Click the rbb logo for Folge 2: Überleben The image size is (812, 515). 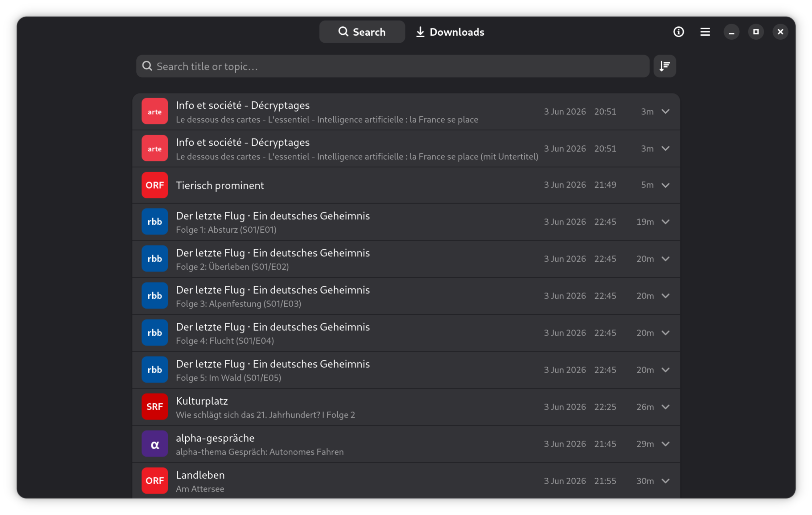point(155,259)
